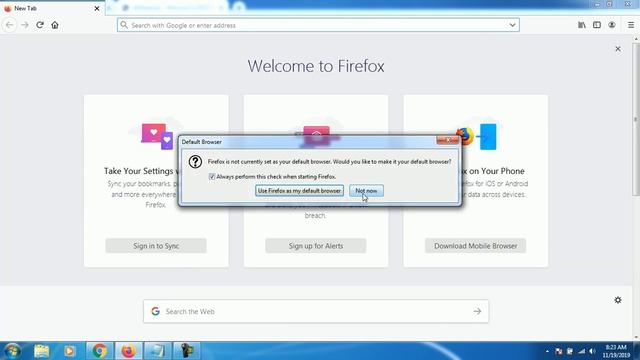Click the question mark dialog icon
Screen dimensions: 640x360
coord(195,162)
